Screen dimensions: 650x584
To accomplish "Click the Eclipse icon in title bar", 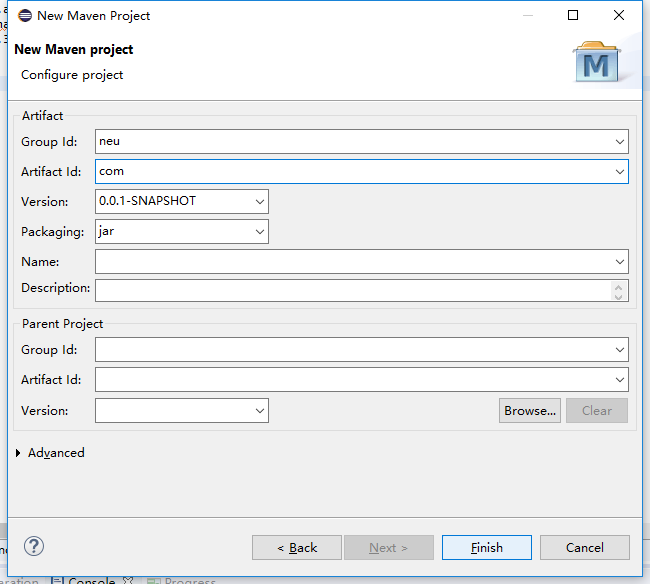I will point(25,16).
